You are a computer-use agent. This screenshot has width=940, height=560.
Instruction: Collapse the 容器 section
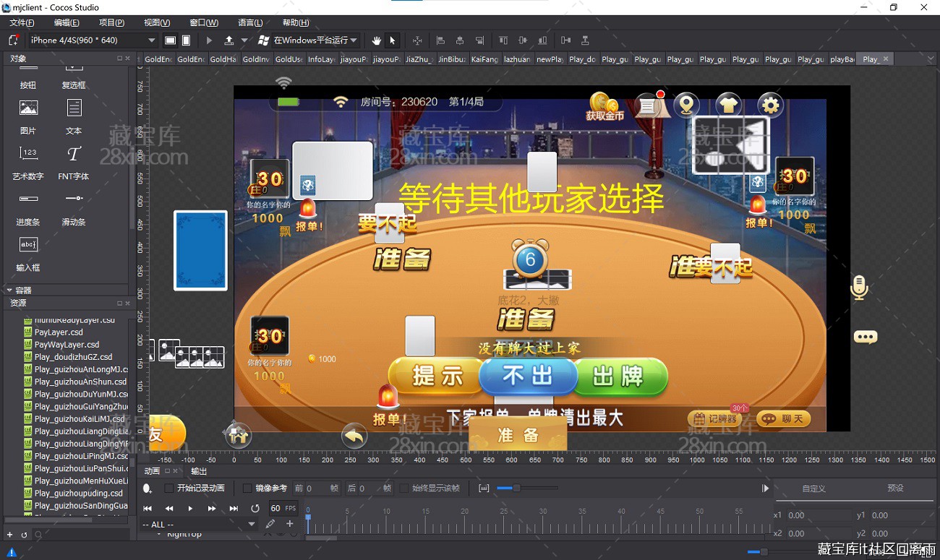[x=9, y=290]
